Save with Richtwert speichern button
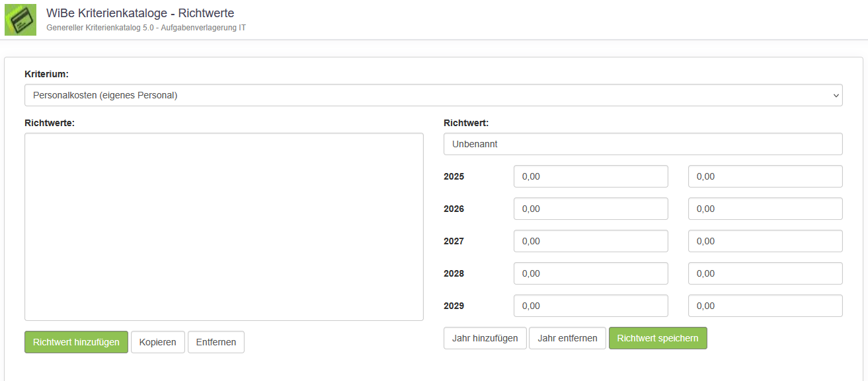The image size is (868, 381). pos(658,338)
